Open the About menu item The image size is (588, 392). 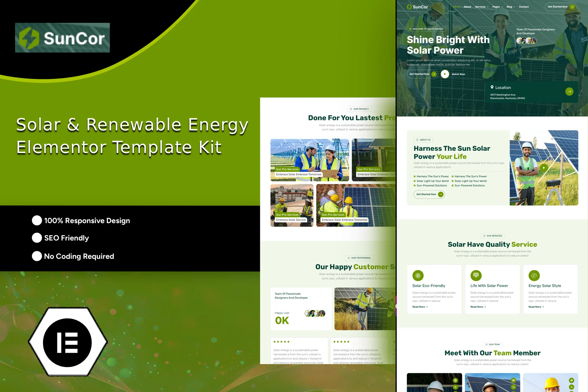[467, 7]
